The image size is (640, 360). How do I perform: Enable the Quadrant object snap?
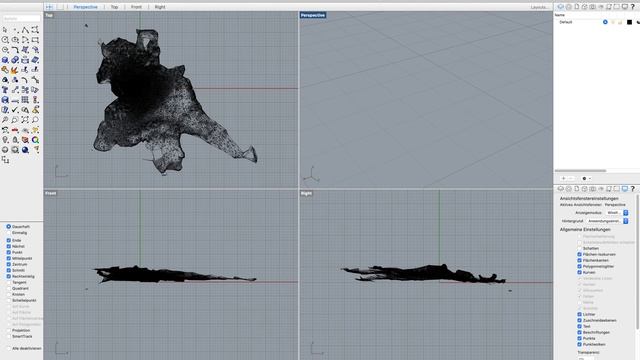click(x=9, y=288)
